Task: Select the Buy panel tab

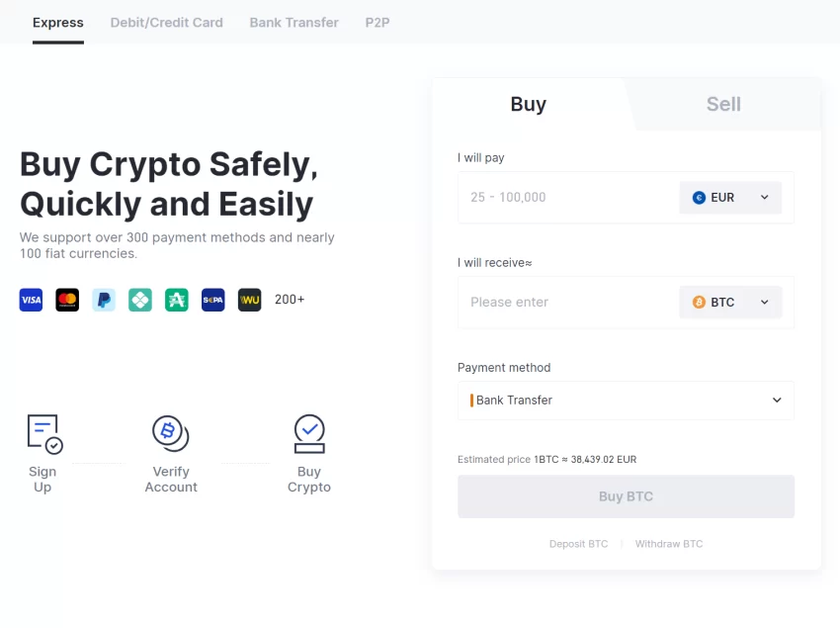Action: point(529,105)
